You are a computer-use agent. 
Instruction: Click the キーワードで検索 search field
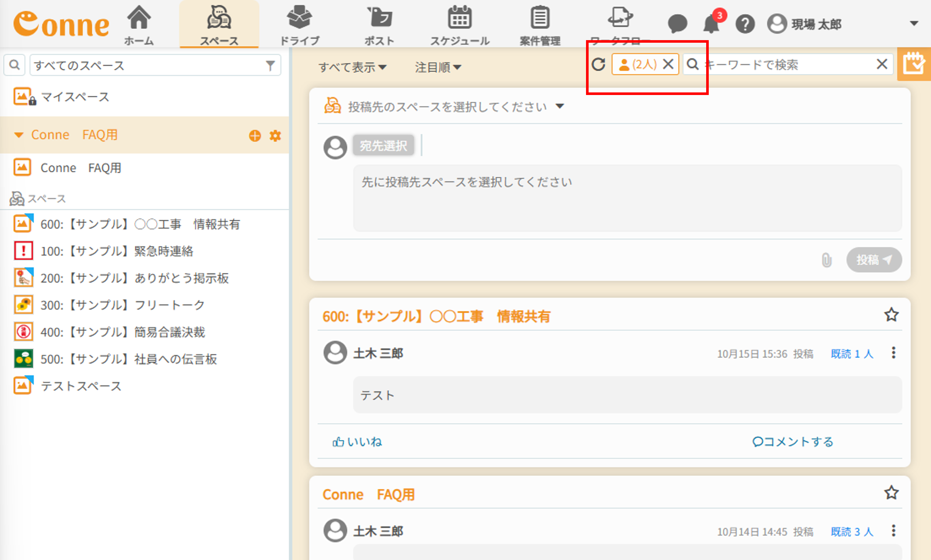coord(788,65)
